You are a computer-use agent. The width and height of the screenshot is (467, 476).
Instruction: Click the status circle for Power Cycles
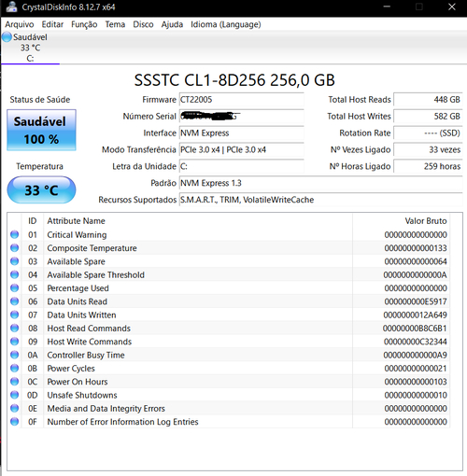(x=14, y=369)
